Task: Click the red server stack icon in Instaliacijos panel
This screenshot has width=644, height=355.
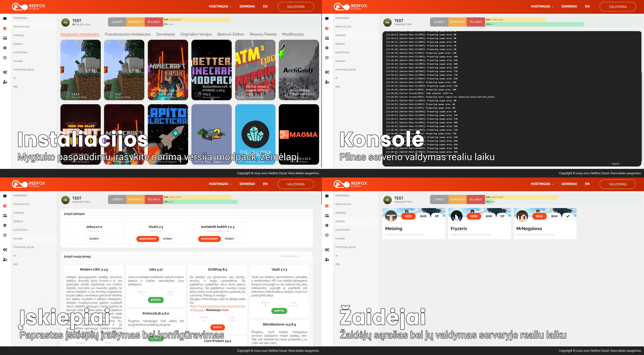Action: [x=5, y=29]
